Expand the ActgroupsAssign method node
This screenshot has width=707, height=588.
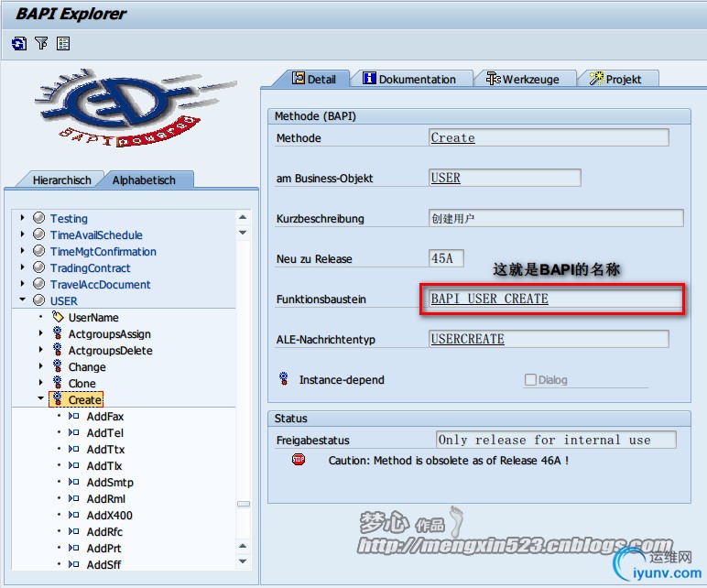coord(40,333)
